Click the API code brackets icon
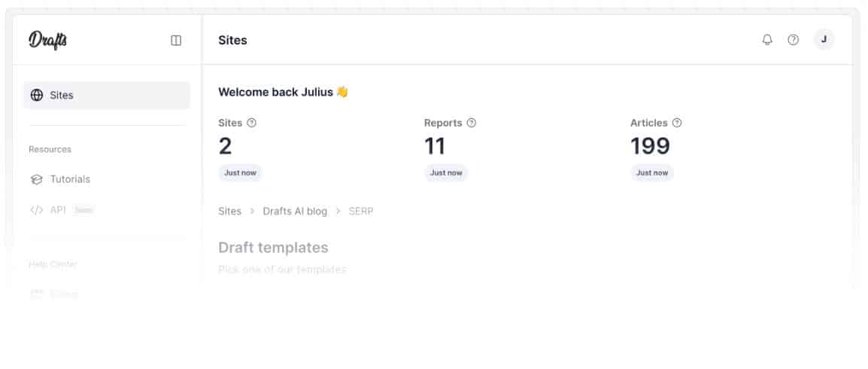The image size is (868, 369). (x=36, y=210)
